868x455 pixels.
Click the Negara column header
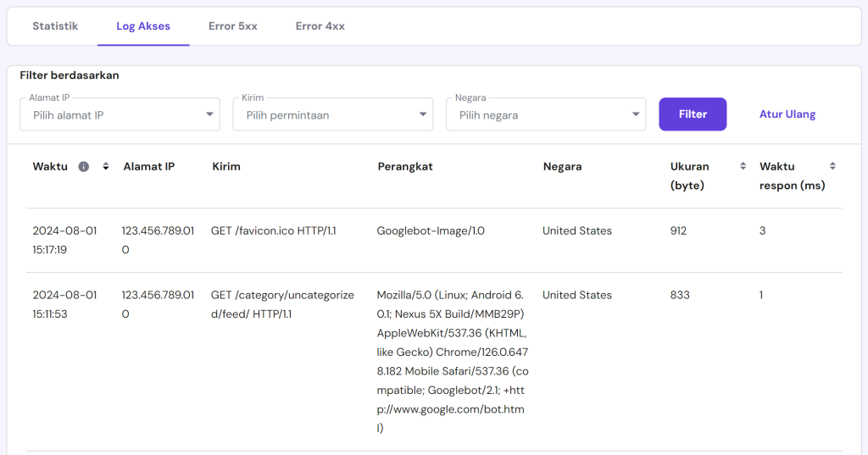(x=562, y=167)
